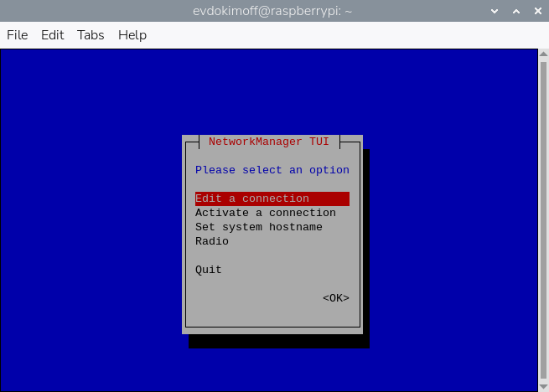Choose Activate a connection
Screen dimensions: 549x392
(x=265, y=213)
